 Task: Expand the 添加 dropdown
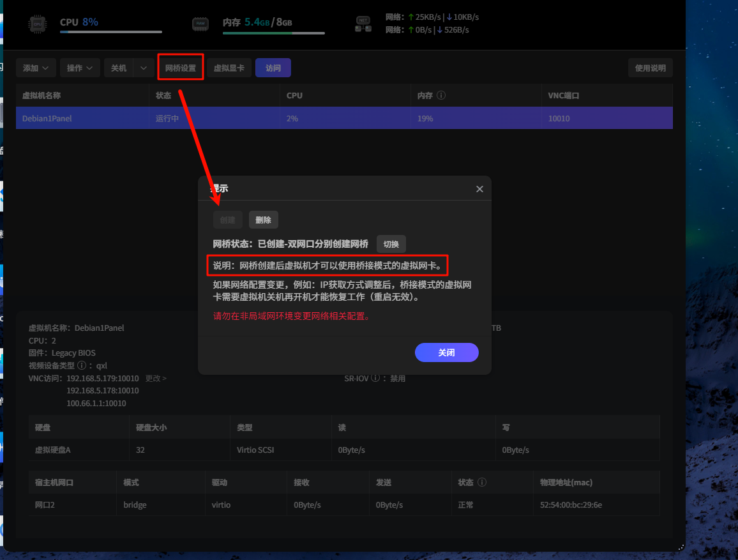tap(36, 68)
